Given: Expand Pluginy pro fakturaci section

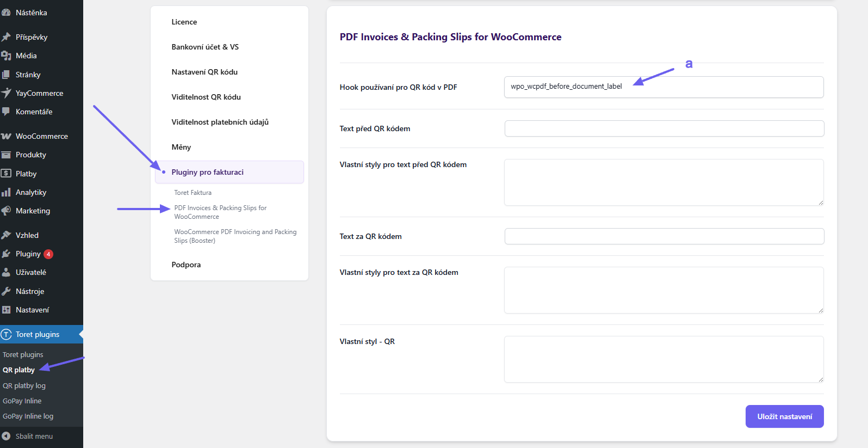Looking at the screenshot, I should coord(230,172).
